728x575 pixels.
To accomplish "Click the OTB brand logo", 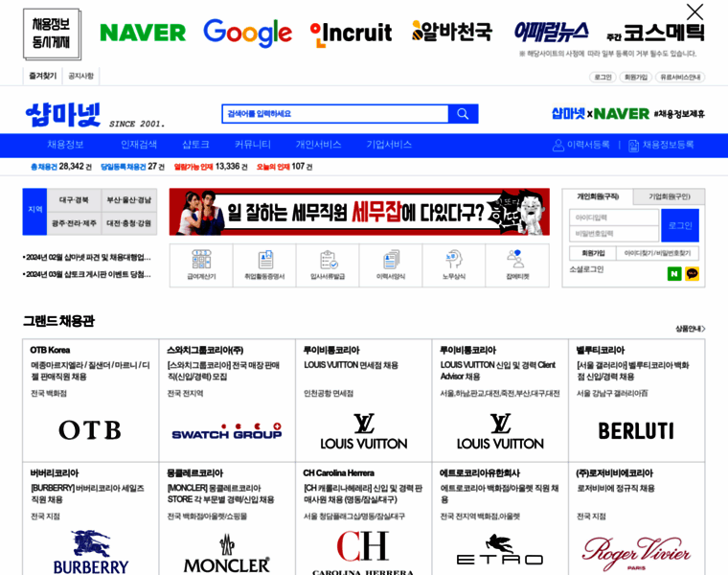I will (90, 430).
